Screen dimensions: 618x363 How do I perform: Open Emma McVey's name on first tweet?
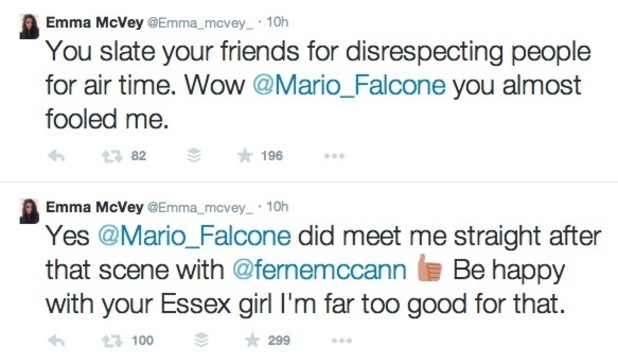[95, 22]
